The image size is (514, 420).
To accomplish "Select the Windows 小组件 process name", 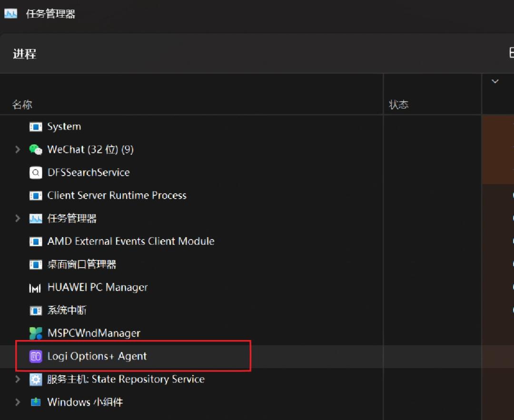I will 85,402.
